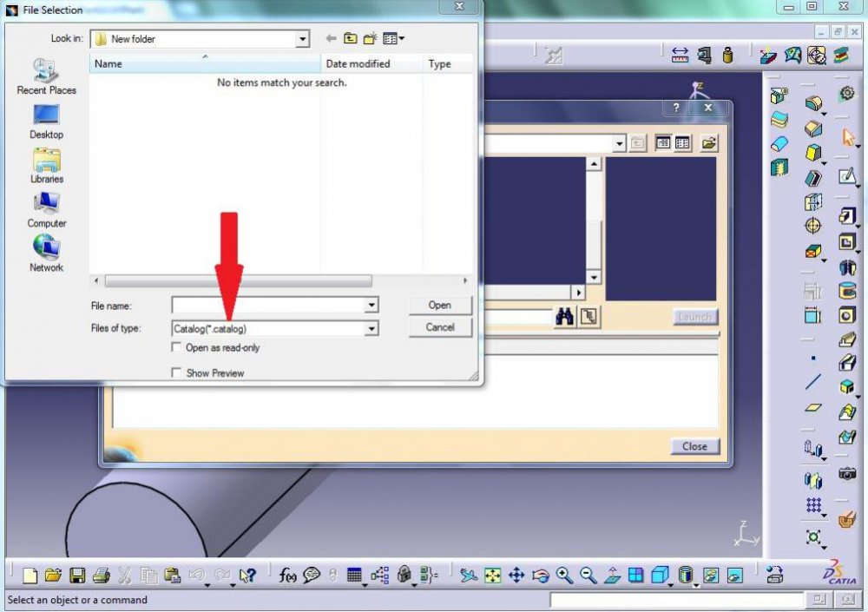Screen dimensions: 868x612
Task: Click the browse catalog folder icon
Action: (x=709, y=143)
